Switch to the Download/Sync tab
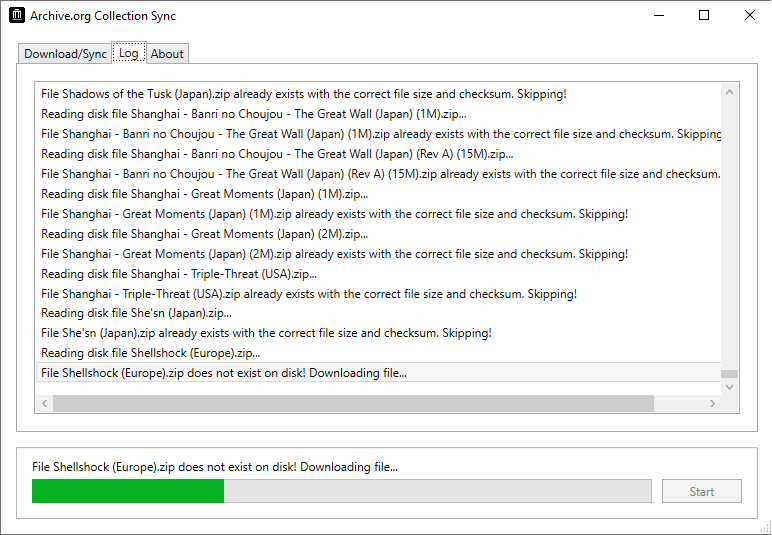Viewport: 772px width, 535px height. click(x=65, y=54)
